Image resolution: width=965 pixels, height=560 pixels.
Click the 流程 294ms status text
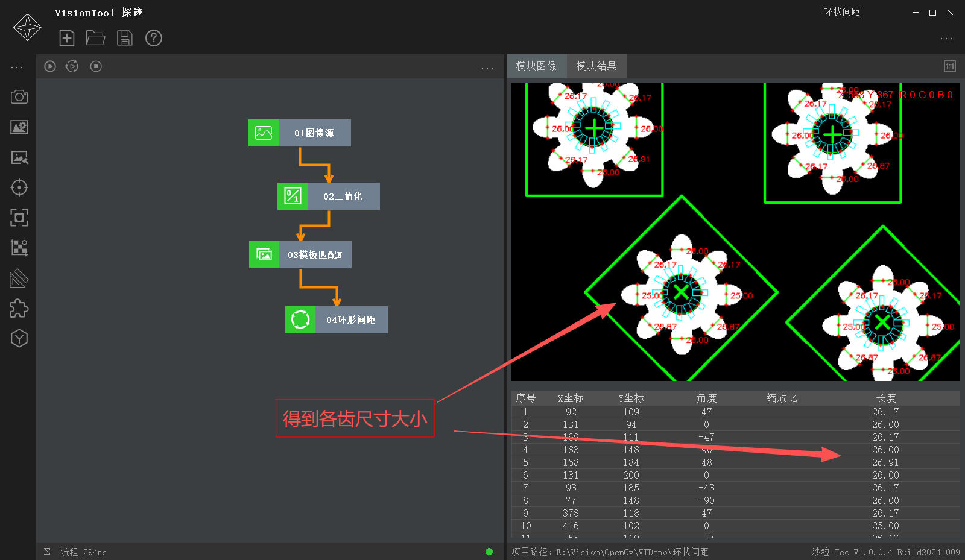(83, 552)
